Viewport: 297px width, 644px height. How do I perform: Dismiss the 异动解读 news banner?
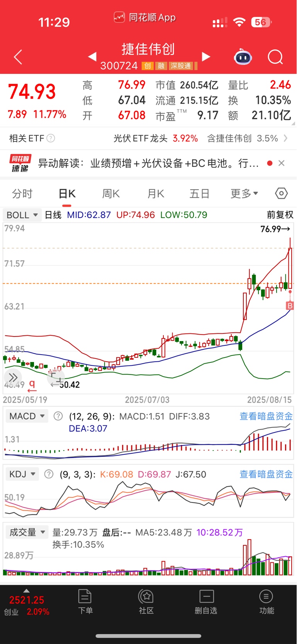tap(282, 163)
